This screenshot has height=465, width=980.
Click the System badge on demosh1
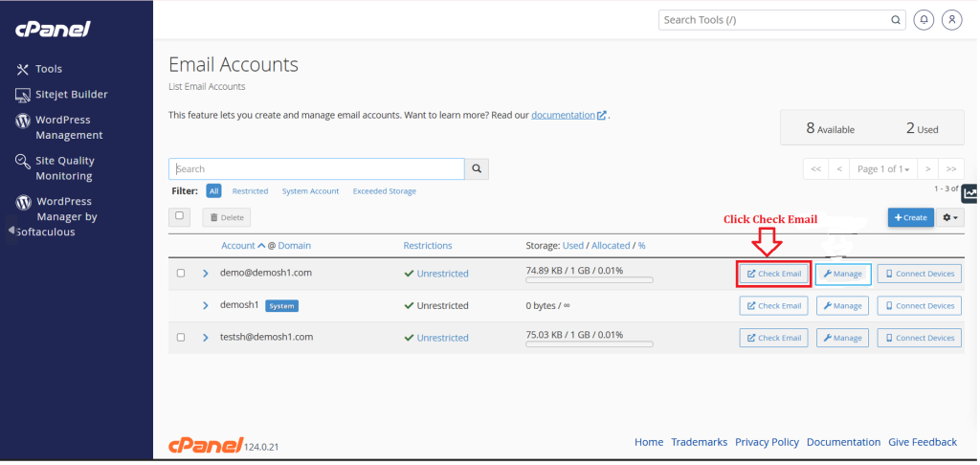tap(282, 306)
